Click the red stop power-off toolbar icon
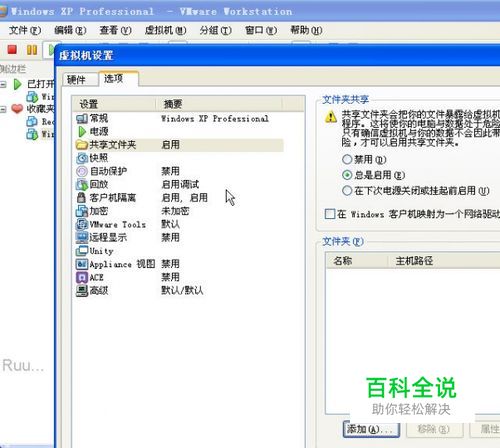Image resolution: width=500 pixels, height=448 pixels. tap(12, 50)
